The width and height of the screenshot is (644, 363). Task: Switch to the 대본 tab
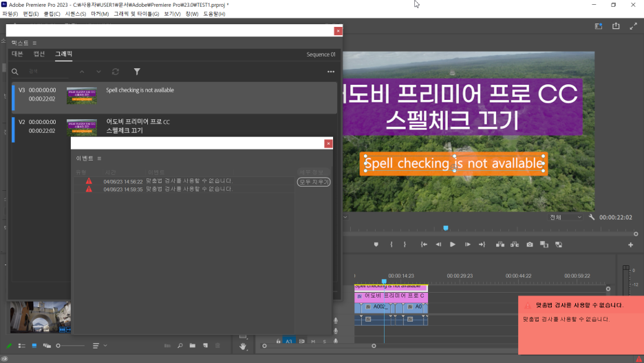click(17, 54)
